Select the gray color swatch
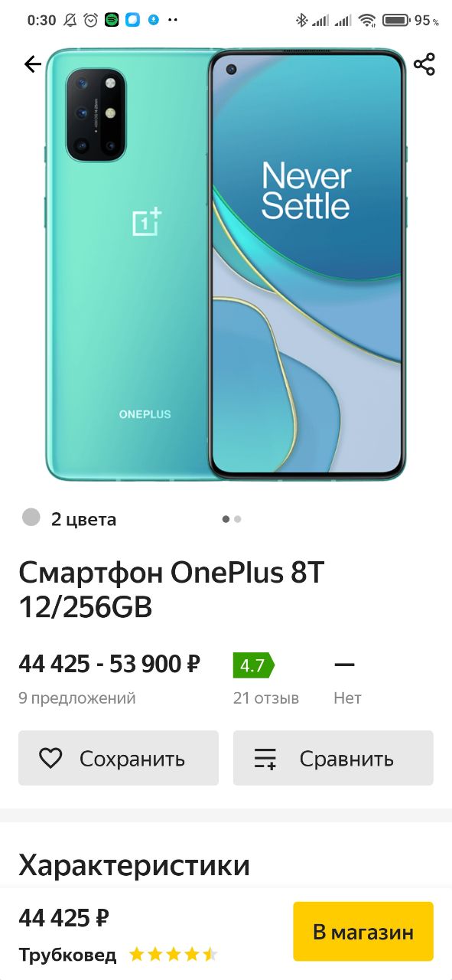 click(31, 518)
